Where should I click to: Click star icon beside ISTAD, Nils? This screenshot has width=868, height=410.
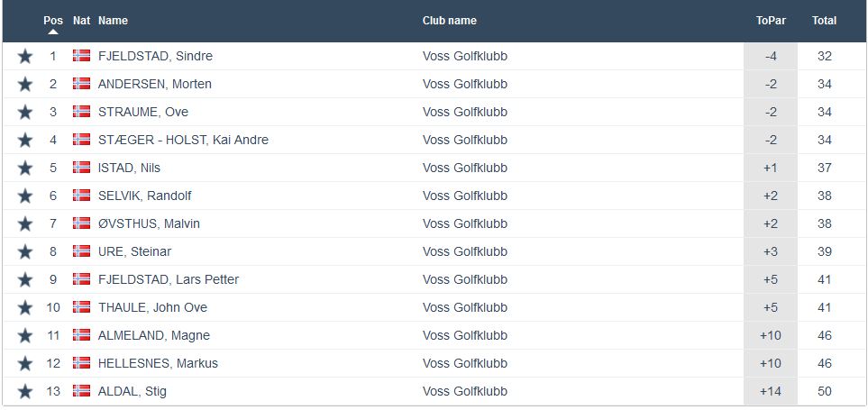tap(25, 169)
